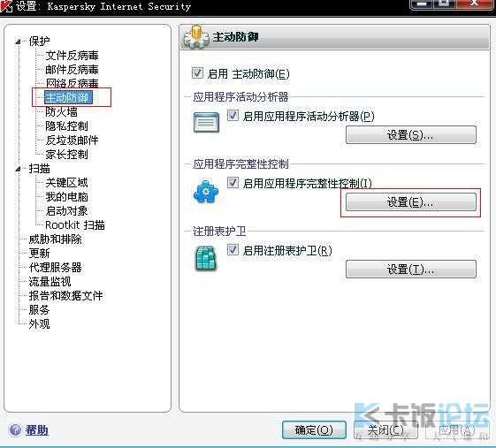Open 设置(S)... for activity analyzer
The height and width of the screenshot is (448, 496).
pos(411,135)
